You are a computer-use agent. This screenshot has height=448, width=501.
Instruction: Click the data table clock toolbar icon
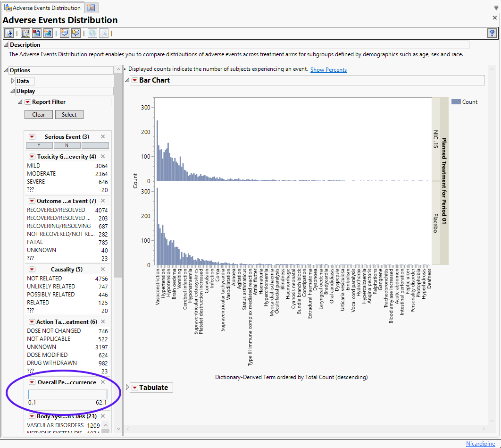coord(25,33)
